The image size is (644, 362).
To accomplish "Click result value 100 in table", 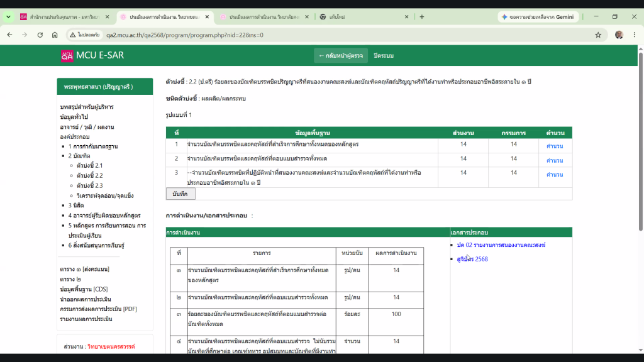I will 396,314.
